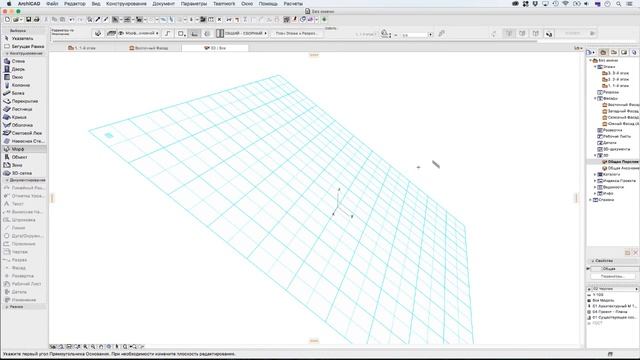Open the ArchiCAD application menu
Screen dimensions: 640x360
pos(29,4)
